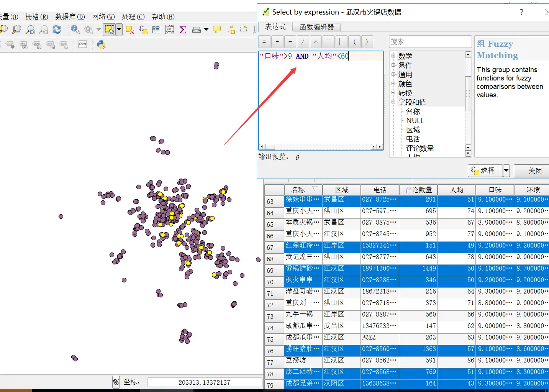Open the 帮助(H) menu
This screenshot has height=392, width=549.
click(163, 16)
